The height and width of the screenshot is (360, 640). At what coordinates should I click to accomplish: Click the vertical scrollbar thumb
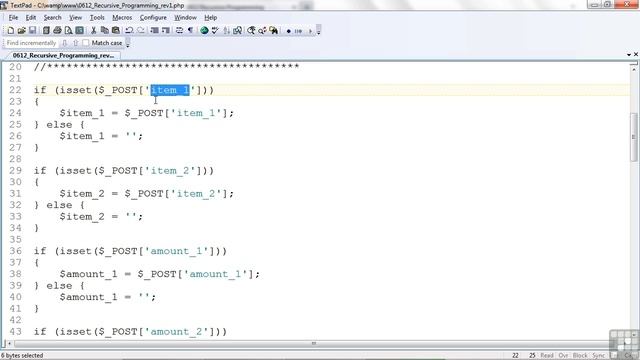tap(633, 137)
